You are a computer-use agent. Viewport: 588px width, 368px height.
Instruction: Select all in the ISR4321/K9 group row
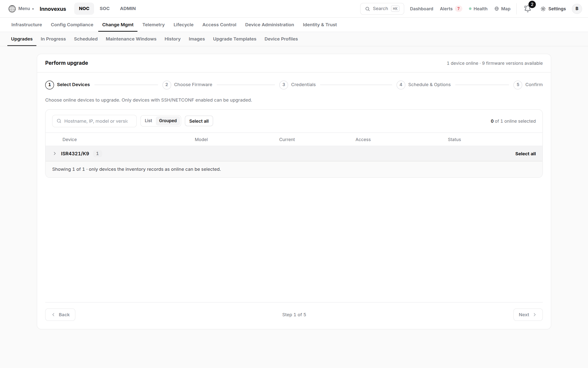[x=525, y=154]
